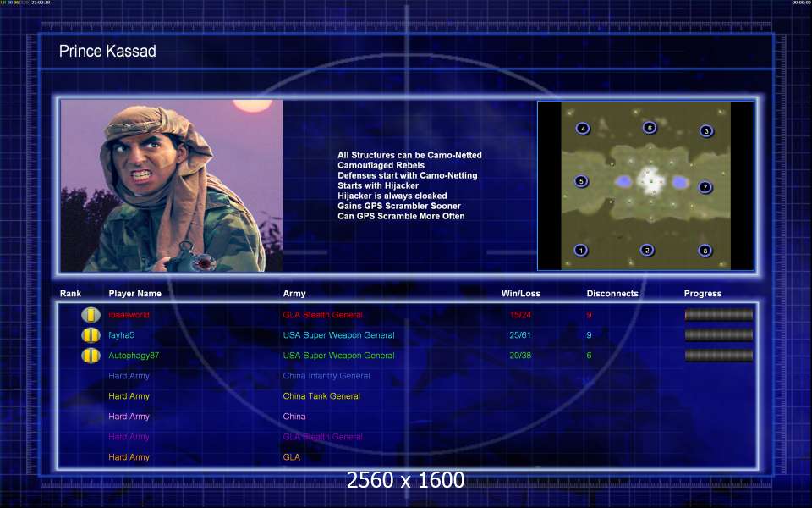Click the Rank column header
Image resolution: width=812 pixels, height=508 pixels.
70,294
